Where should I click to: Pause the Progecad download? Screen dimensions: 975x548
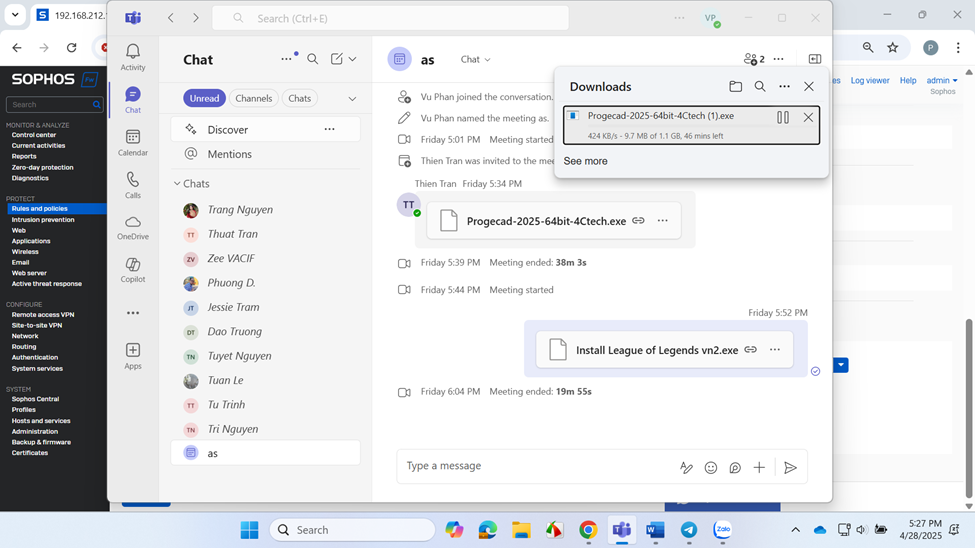[x=783, y=117]
